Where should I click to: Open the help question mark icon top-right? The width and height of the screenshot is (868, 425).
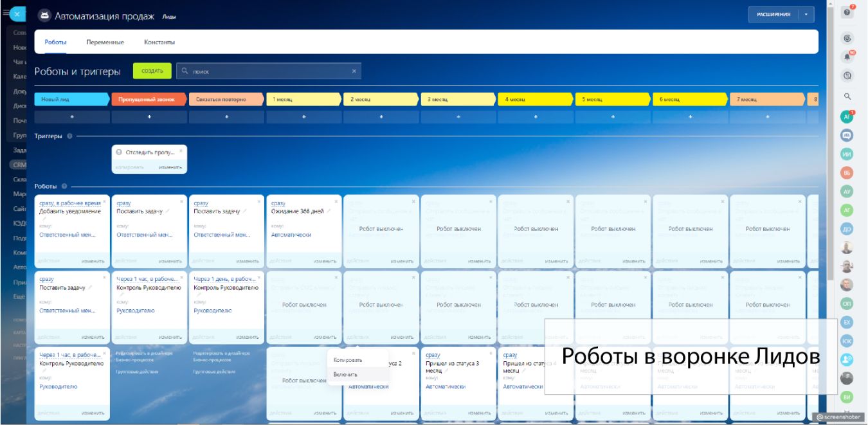[x=847, y=12]
